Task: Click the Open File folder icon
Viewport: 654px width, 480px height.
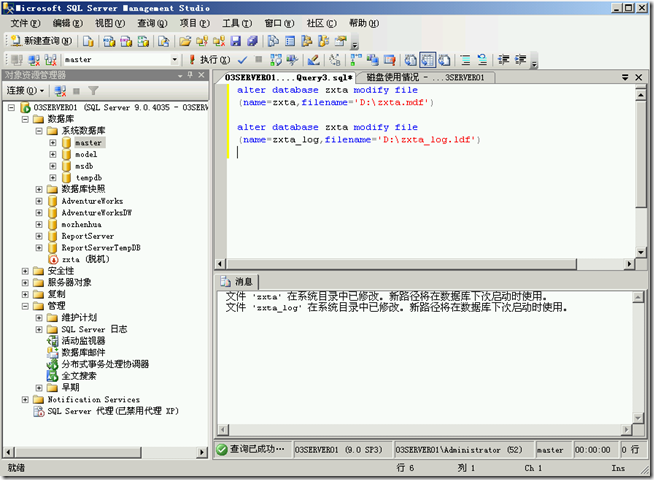Action: [x=185, y=41]
